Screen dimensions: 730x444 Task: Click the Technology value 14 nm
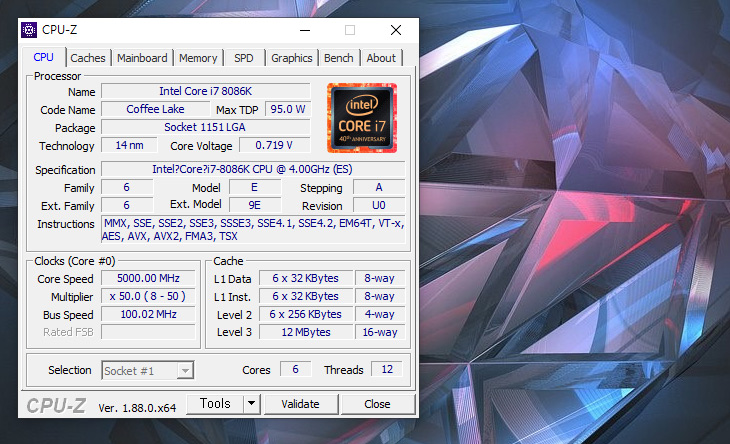(129, 145)
